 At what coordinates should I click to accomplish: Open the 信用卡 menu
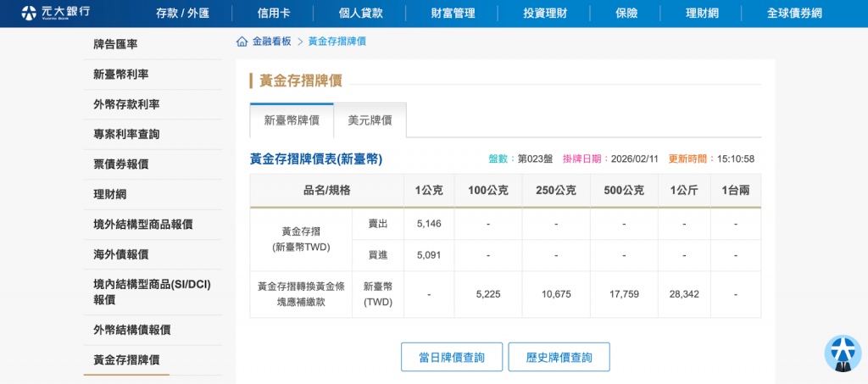point(275,14)
